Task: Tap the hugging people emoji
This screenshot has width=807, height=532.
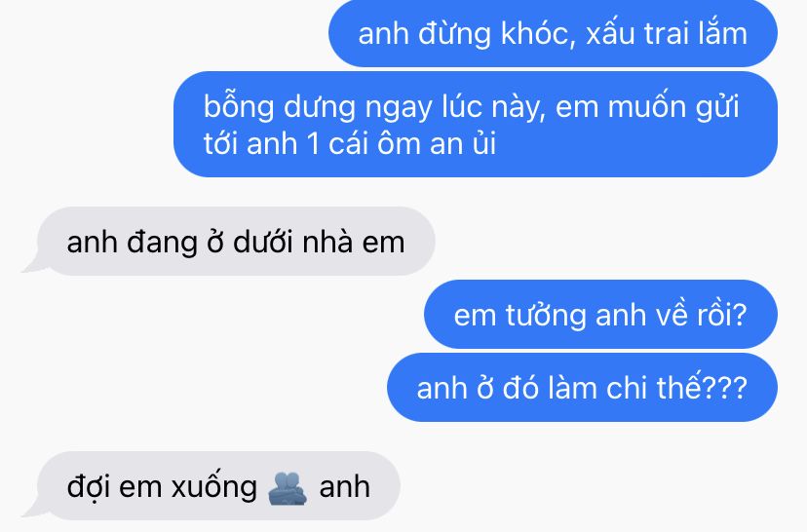Action: coord(288,488)
